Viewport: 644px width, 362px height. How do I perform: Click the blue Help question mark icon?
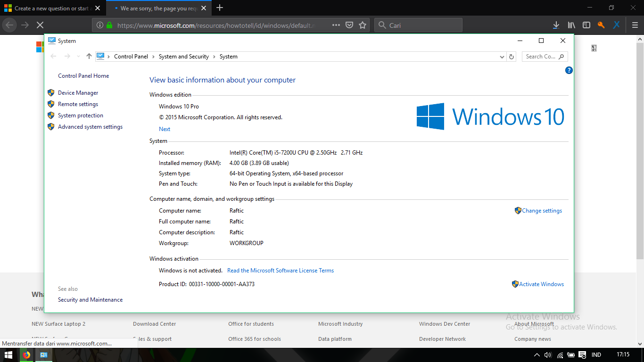(x=569, y=70)
